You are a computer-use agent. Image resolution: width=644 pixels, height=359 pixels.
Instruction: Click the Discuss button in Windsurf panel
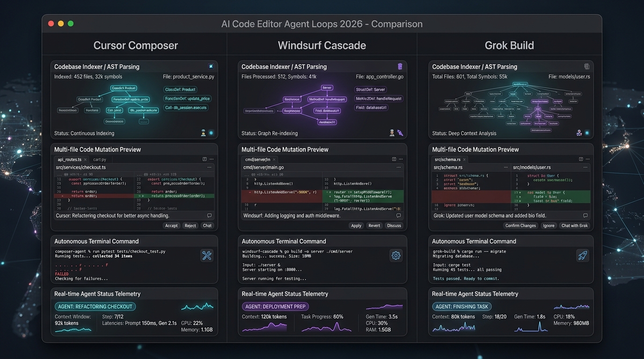pos(394,225)
